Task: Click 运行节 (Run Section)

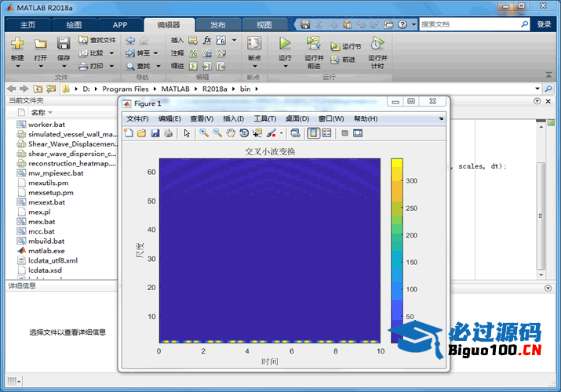Action: 345,46
